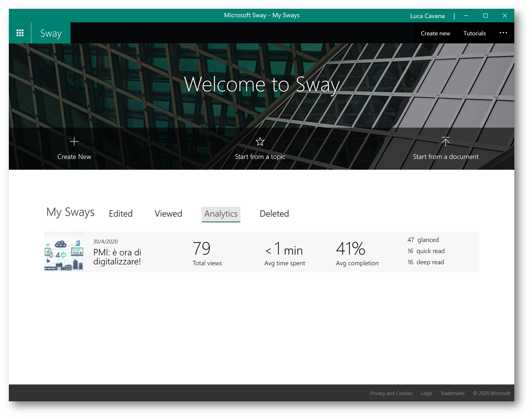Close the Microsoft Sway window
The width and height of the screenshot is (532, 419).
[505, 16]
